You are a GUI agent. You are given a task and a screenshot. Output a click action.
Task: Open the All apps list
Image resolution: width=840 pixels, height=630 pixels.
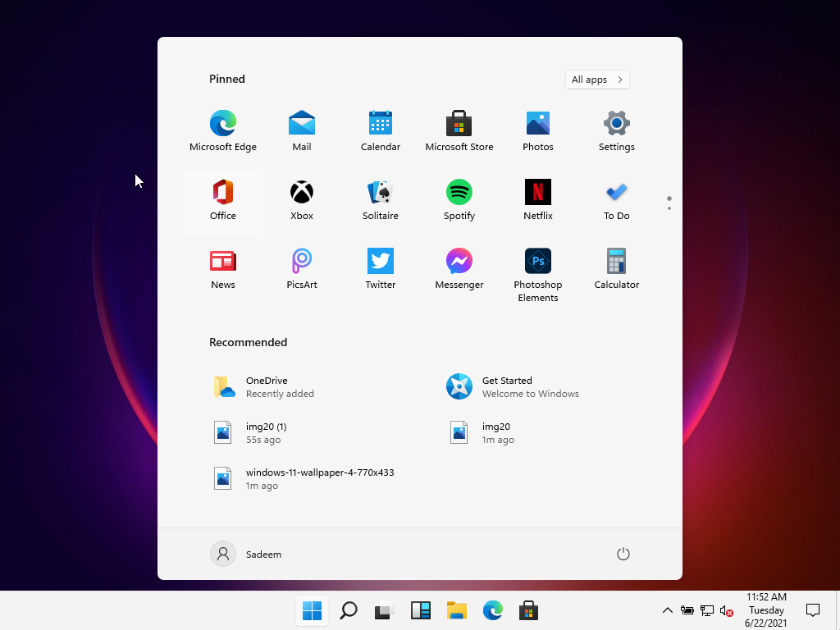(x=597, y=80)
